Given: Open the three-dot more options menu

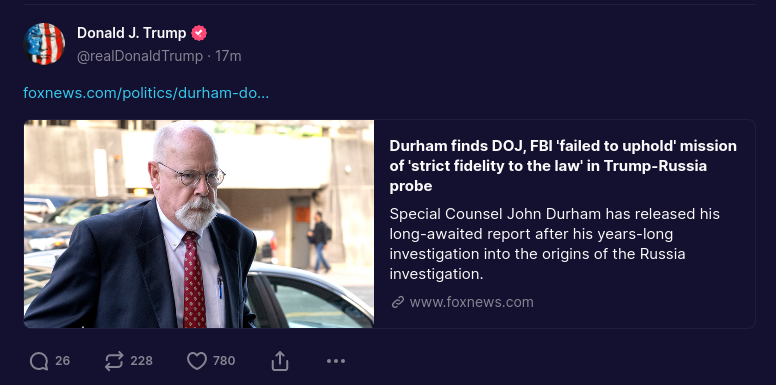Looking at the screenshot, I should (336, 361).
